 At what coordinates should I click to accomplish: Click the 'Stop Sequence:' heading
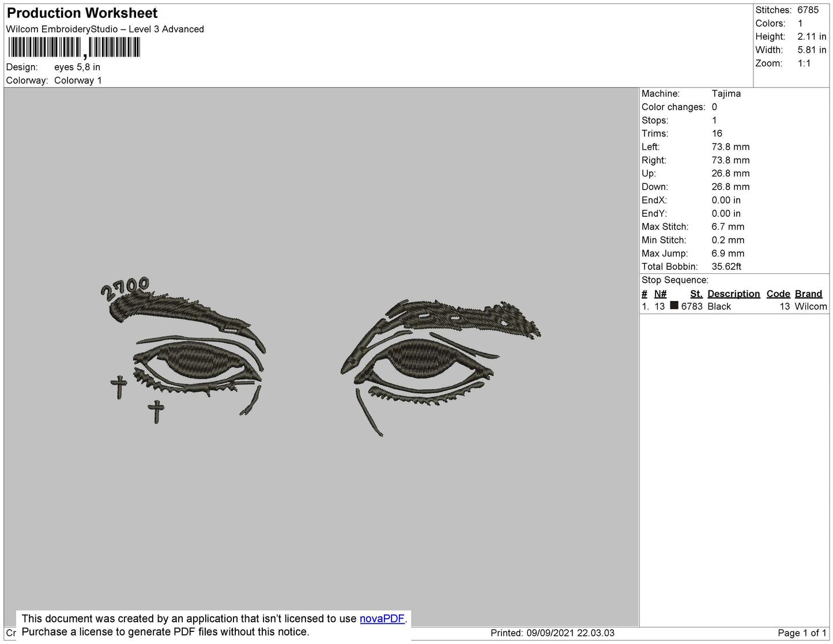click(x=675, y=280)
